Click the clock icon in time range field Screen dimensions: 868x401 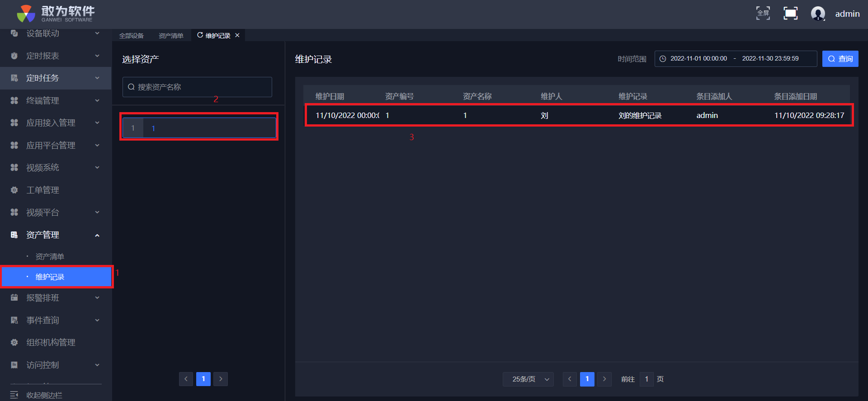(x=663, y=59)
